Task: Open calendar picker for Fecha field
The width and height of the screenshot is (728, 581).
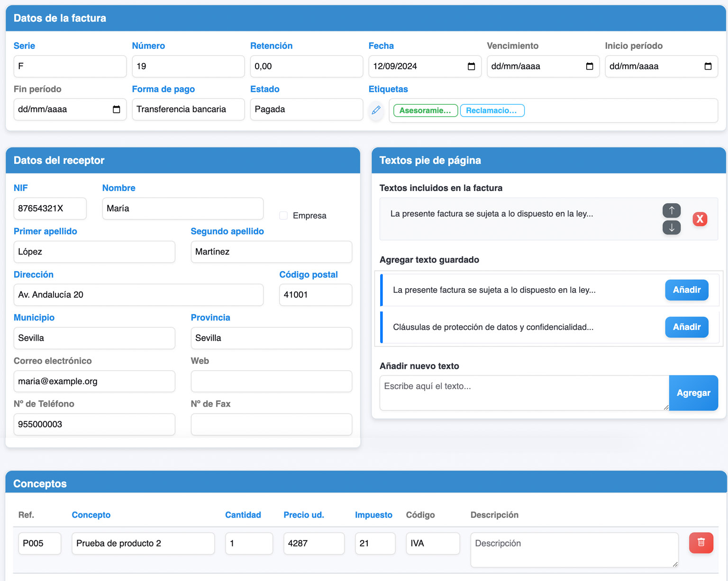Action: (471, 66)
